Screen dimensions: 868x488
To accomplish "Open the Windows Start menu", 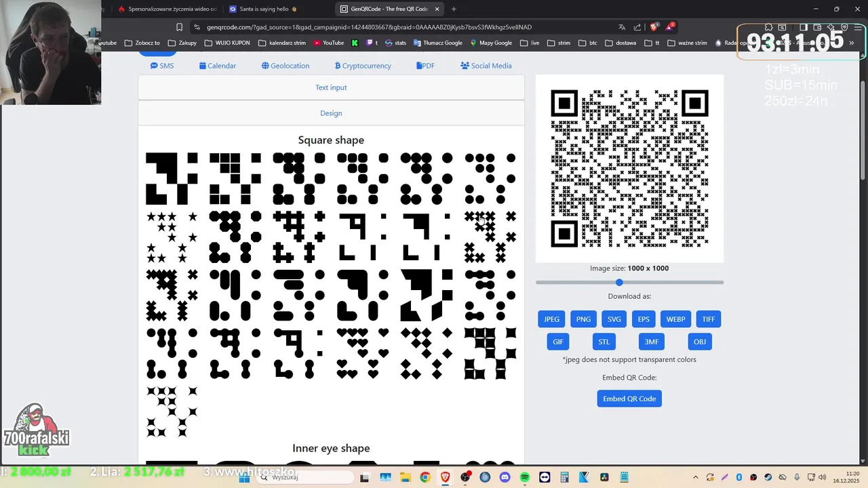I will (245, 477).
